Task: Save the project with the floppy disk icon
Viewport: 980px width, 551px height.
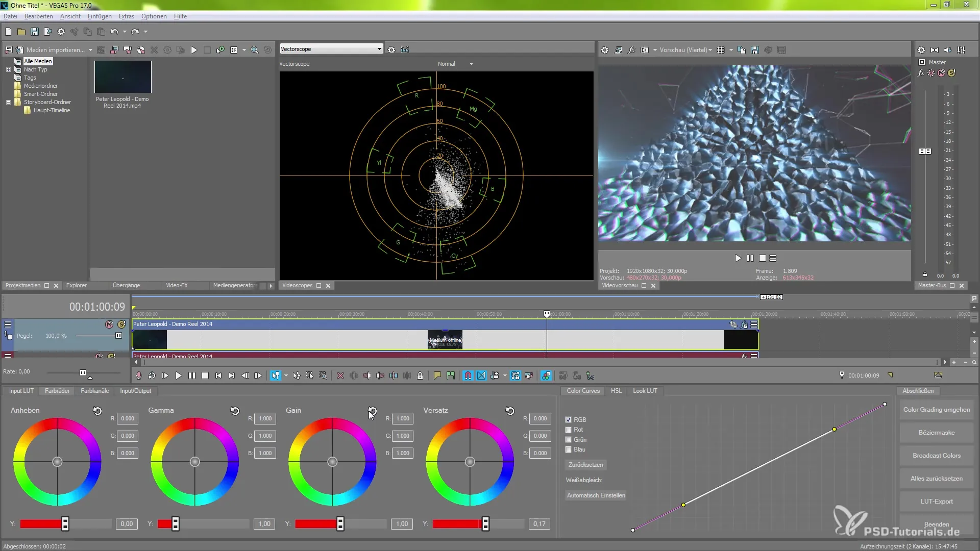Action: [35, 32]
